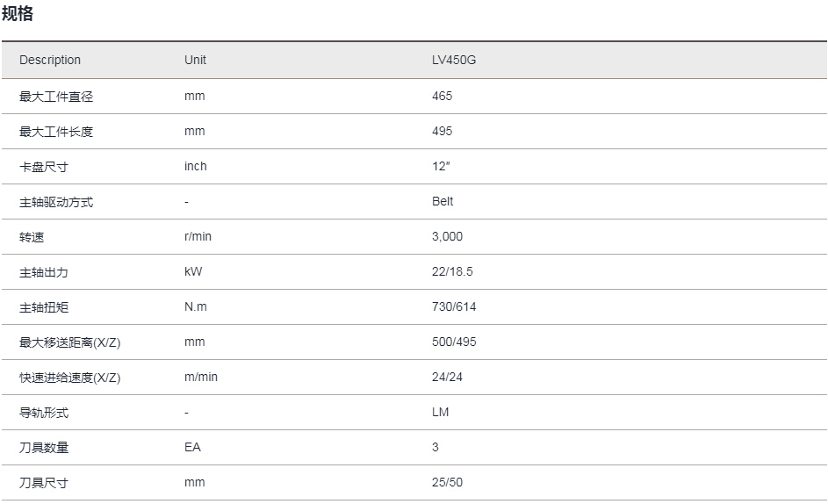Image resolution: width=828 pixels, height=504 pixels.
Task: Click the 规格 heading
Action: 18,13
